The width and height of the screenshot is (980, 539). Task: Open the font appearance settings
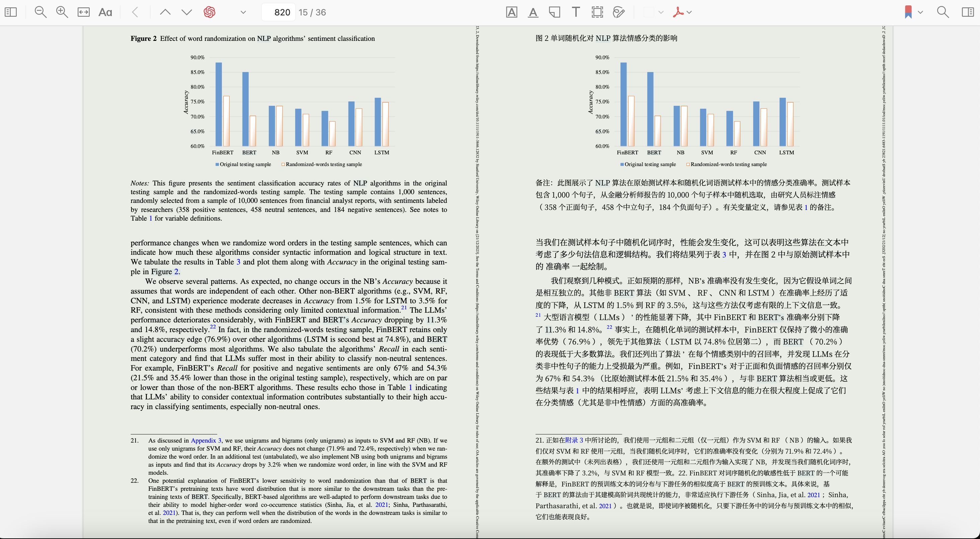point(105,12)
